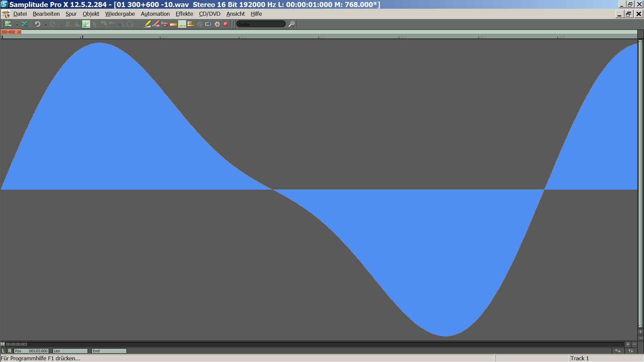Open the Wiedergabe menu

pyautogui.click(x=120, y=14)
